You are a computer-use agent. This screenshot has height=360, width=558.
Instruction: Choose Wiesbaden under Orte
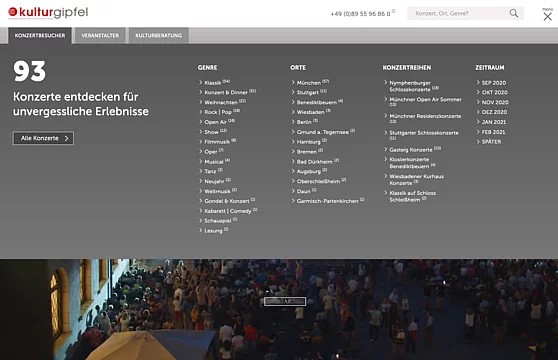pyautogui.click(x=311, y=112)
